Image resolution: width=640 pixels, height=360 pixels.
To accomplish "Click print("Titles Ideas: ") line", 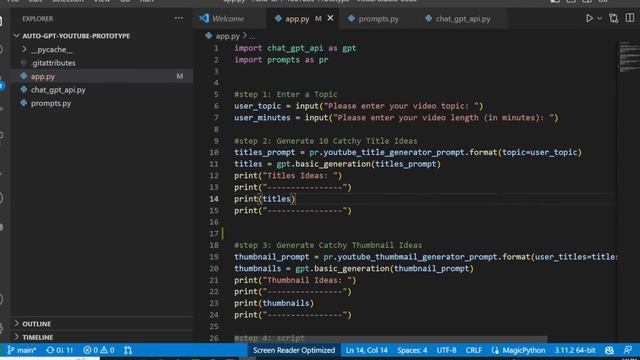I will [288, 176].
